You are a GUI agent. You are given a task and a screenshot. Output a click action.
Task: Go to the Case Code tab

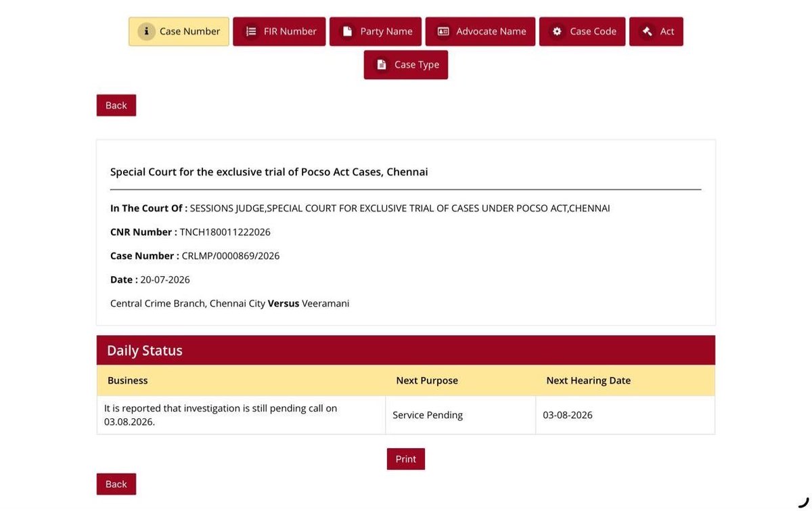tap(583, 31)
